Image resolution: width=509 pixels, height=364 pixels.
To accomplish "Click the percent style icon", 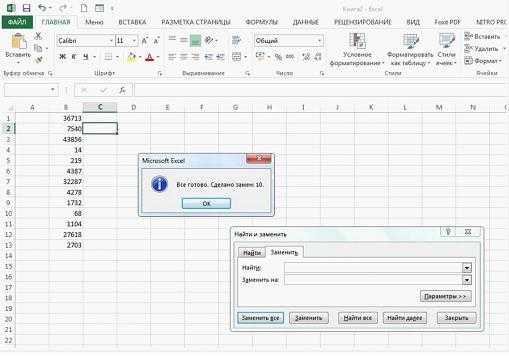I will click(x=278, y=57).
